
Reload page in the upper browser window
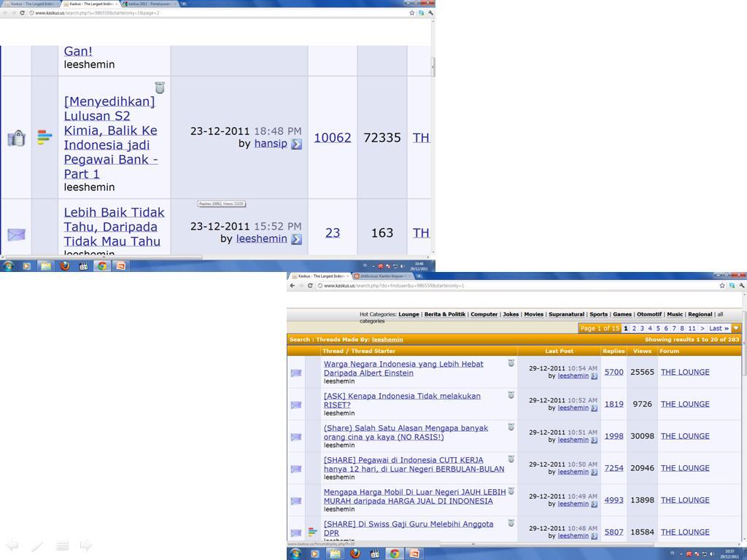pos(22,13)
